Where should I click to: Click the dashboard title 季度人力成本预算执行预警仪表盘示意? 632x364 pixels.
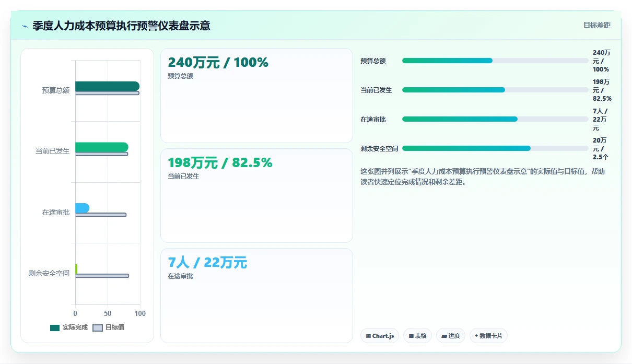[x=121, y=26]
